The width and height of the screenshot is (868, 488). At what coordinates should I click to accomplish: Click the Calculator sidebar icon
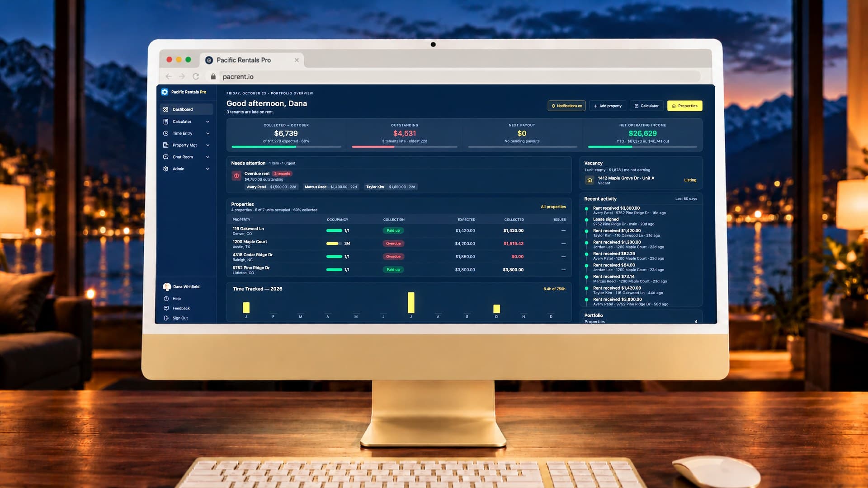point(166,122)
